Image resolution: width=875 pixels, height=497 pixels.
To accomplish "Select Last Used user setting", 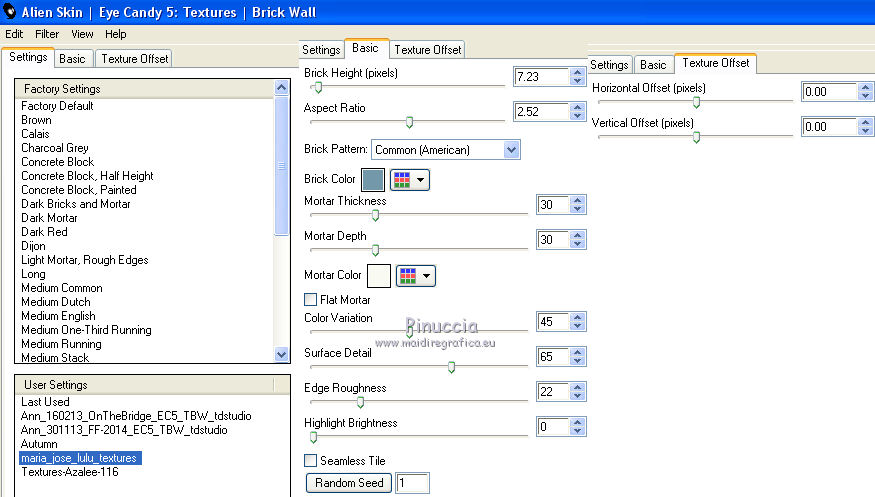I will tap(45, 402).
